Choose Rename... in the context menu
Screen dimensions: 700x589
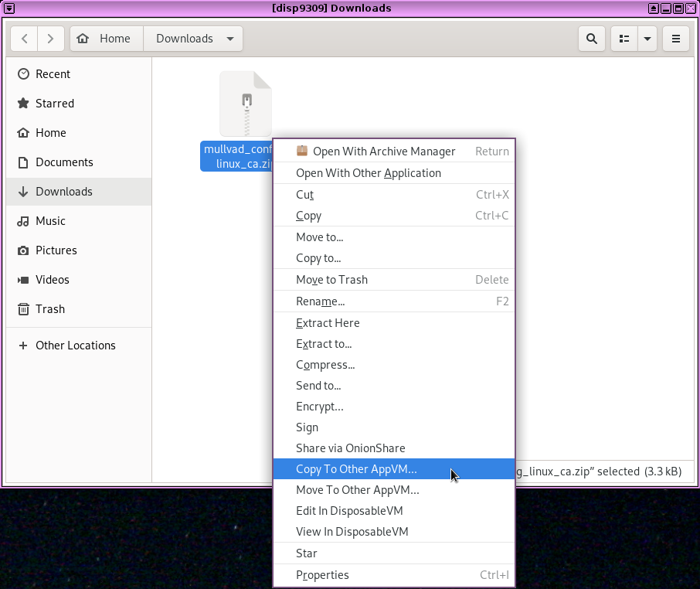(394, 301)
